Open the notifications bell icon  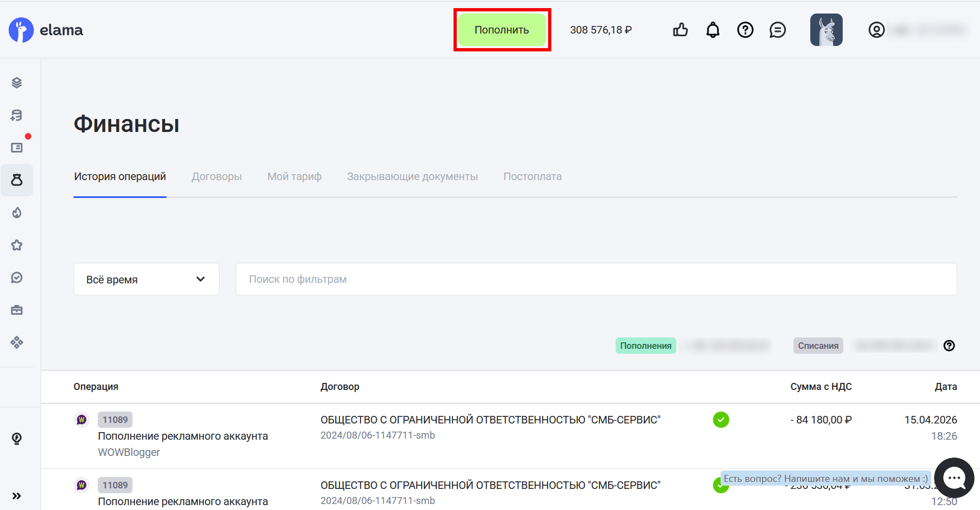[x=713, y=30]
